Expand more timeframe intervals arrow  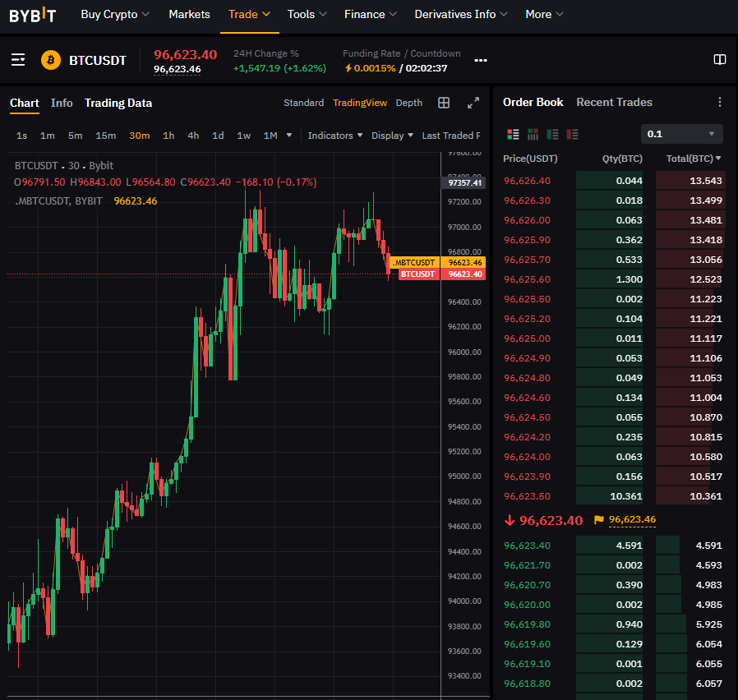pos(289,136)
